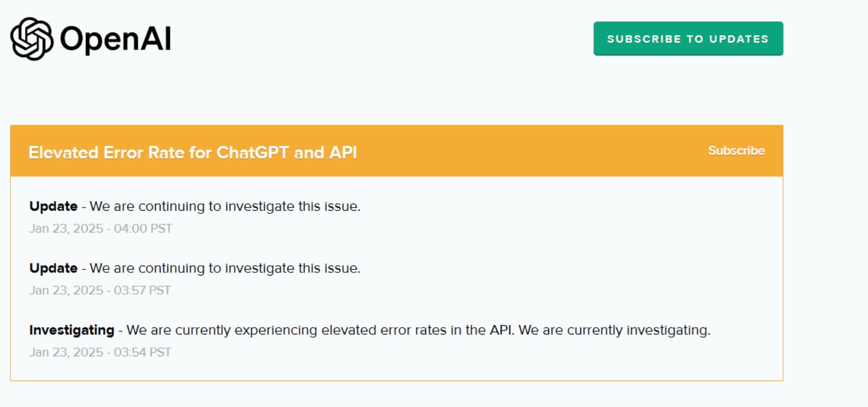Select the elevated error rates in API message

click(418, 330)
